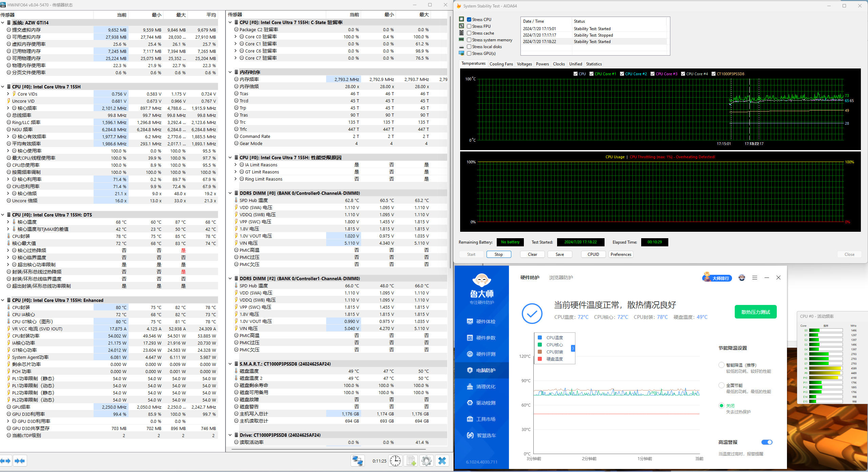Expand the Core VIDs tree row
Screen dimensions: 868x472
pyautogui.click(x=8, y=94)
